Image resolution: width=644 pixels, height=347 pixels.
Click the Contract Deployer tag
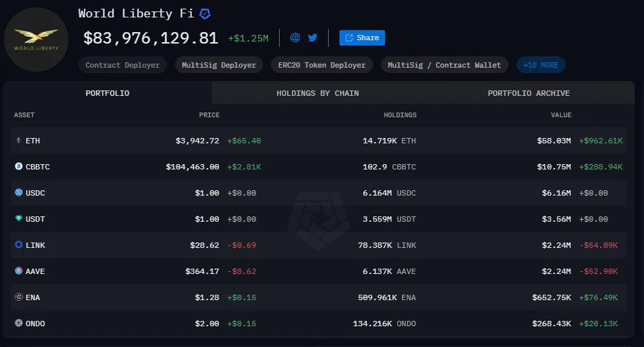pos(123,65)
